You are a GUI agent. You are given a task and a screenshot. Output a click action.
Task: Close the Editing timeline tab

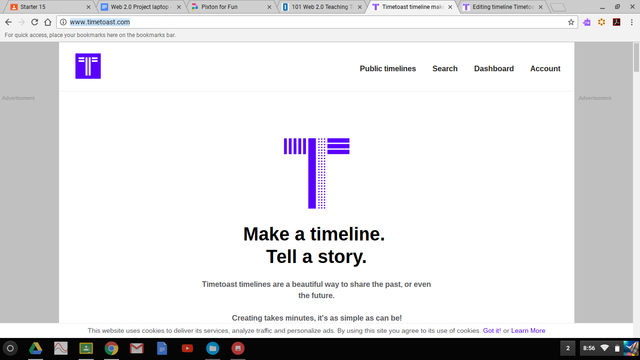[x=540, y=7]
